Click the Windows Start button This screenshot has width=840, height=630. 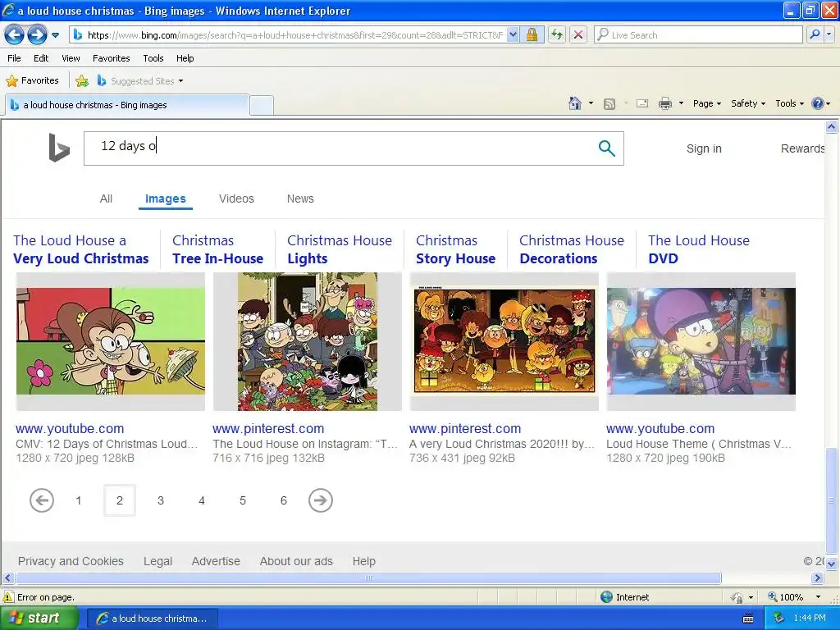coord(39,619)
